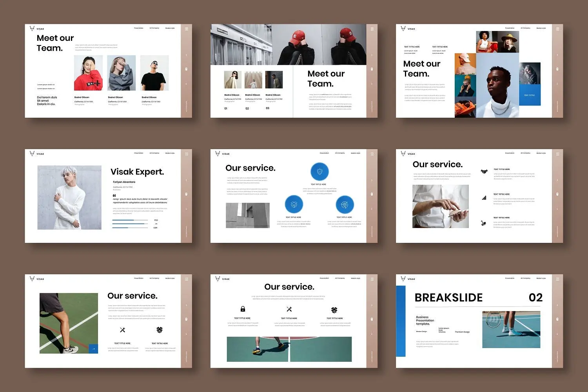Select the hands holding phone photo
Viewport: 588px width, 392px height.
[441, 206]
